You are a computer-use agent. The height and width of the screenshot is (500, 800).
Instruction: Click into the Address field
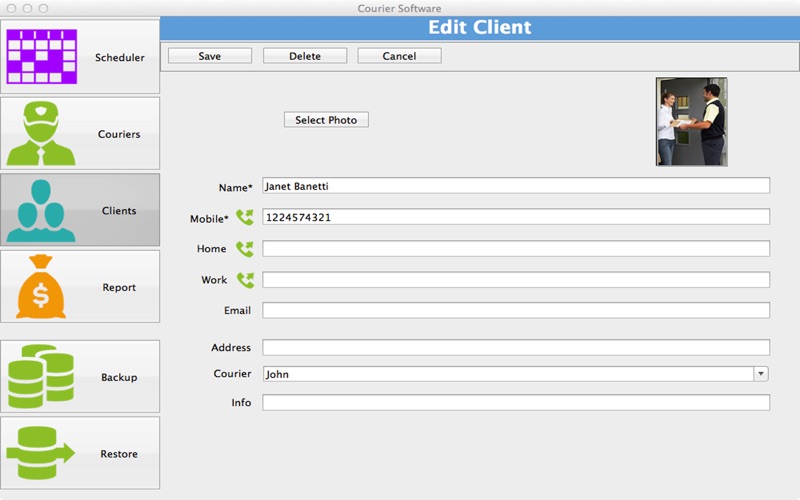click(516, 347)
